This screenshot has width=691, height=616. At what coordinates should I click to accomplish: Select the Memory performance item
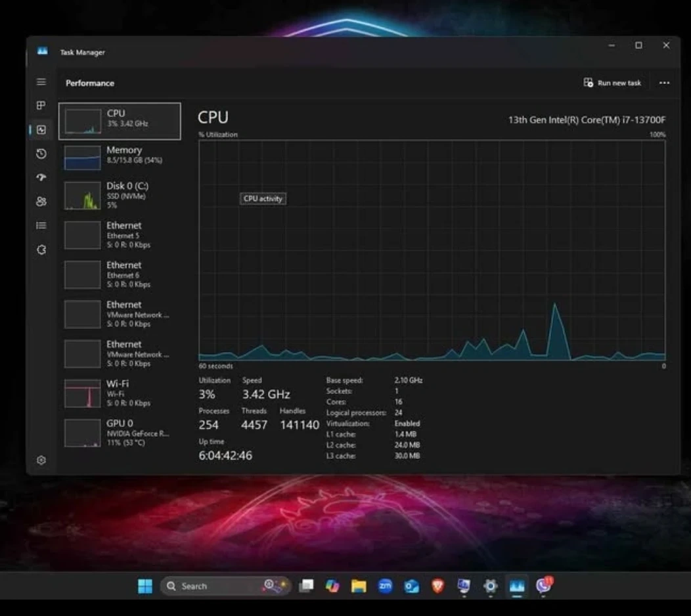coord(120,157)
